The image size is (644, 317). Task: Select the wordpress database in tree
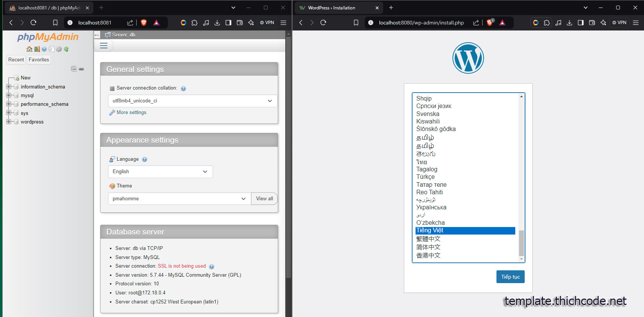point(32,122)
